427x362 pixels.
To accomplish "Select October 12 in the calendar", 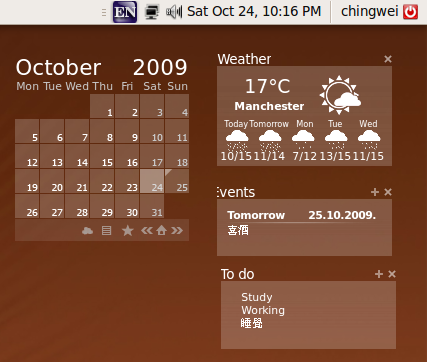I will click(27, 156).
